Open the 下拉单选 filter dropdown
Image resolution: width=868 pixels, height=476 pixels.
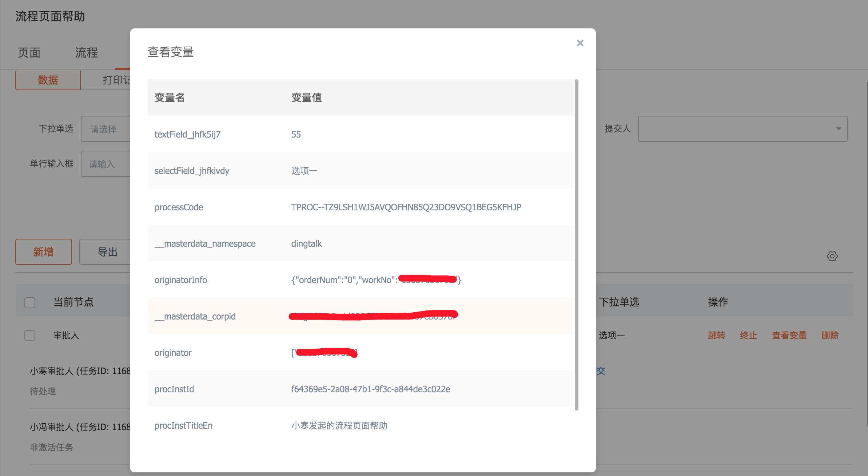click(x=105, y=129)
